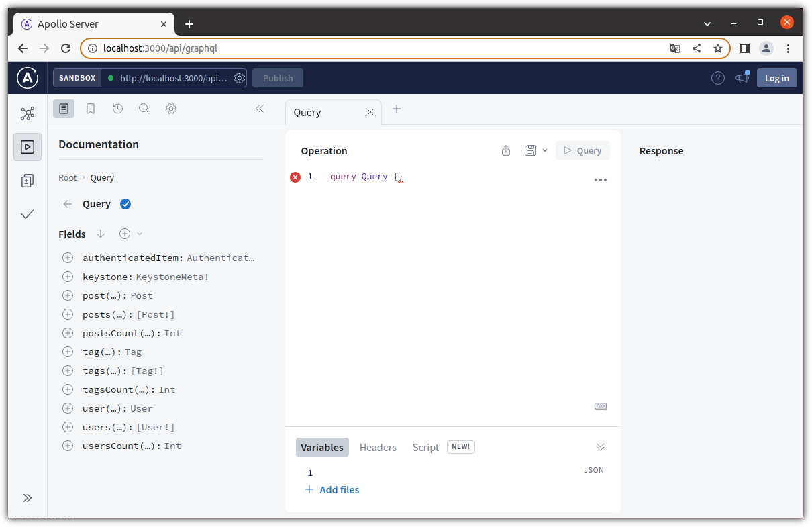
Task: Open the Chrome three-dot menu
Action: (x=788, y=48)
